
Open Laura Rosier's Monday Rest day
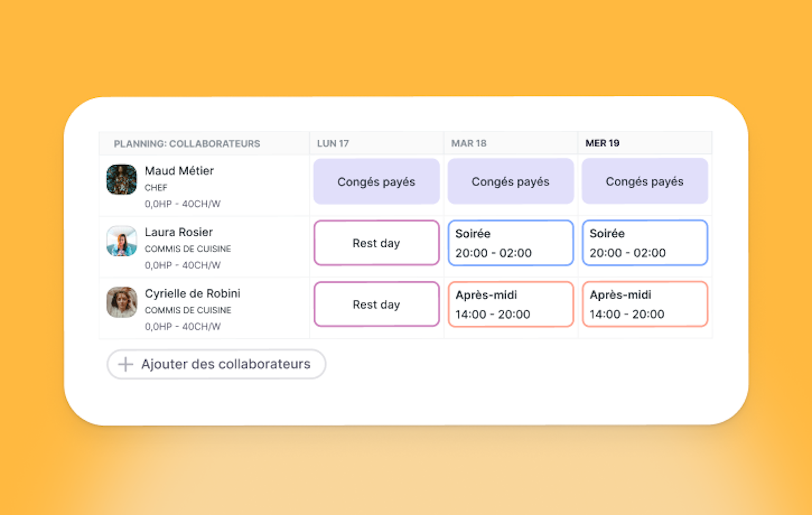(x=376, y=243)
